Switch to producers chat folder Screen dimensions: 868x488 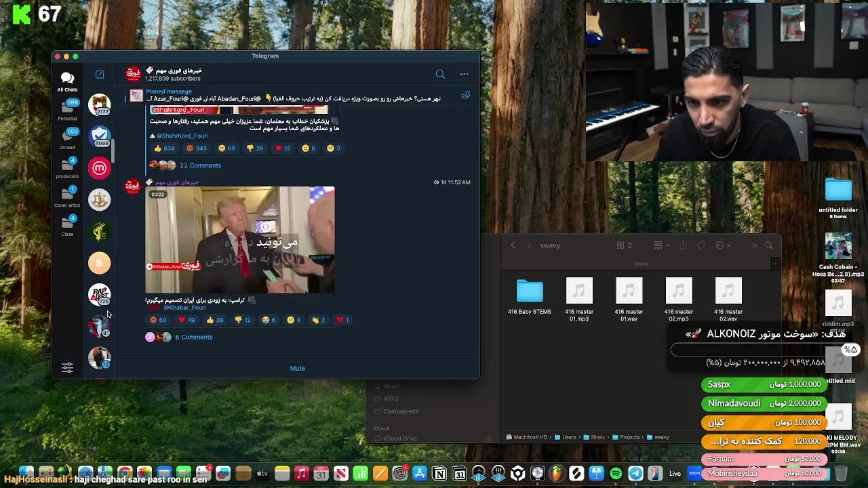coord(67,168)
